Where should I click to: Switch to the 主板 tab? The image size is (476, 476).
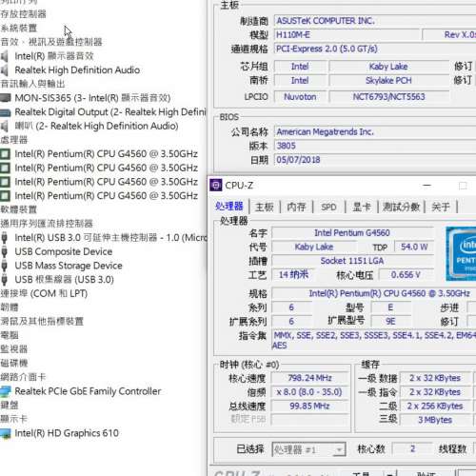pos(265,207)
